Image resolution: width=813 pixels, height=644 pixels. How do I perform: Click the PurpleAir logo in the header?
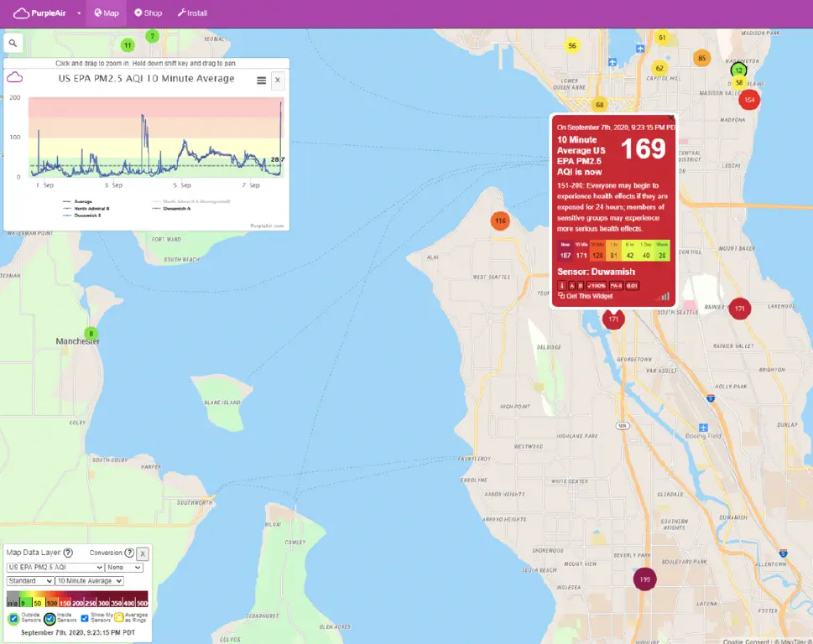39,13
